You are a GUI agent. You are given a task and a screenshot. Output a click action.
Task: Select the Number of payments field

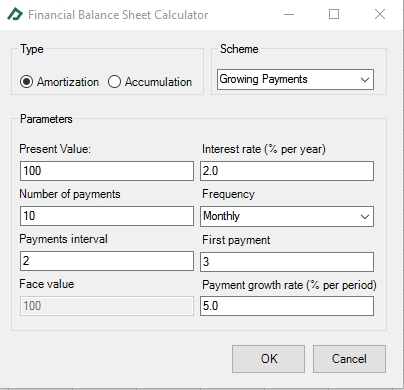(x=107, y=216)
